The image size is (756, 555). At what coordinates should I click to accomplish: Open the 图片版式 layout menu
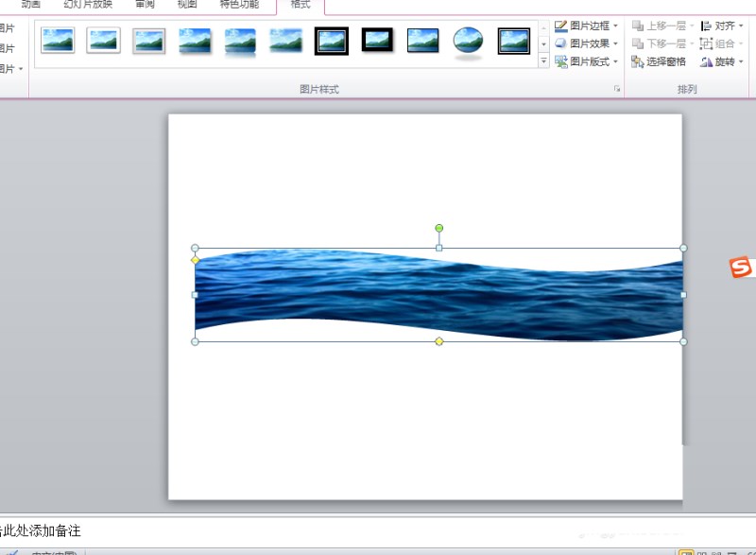(x=586, y=61)
